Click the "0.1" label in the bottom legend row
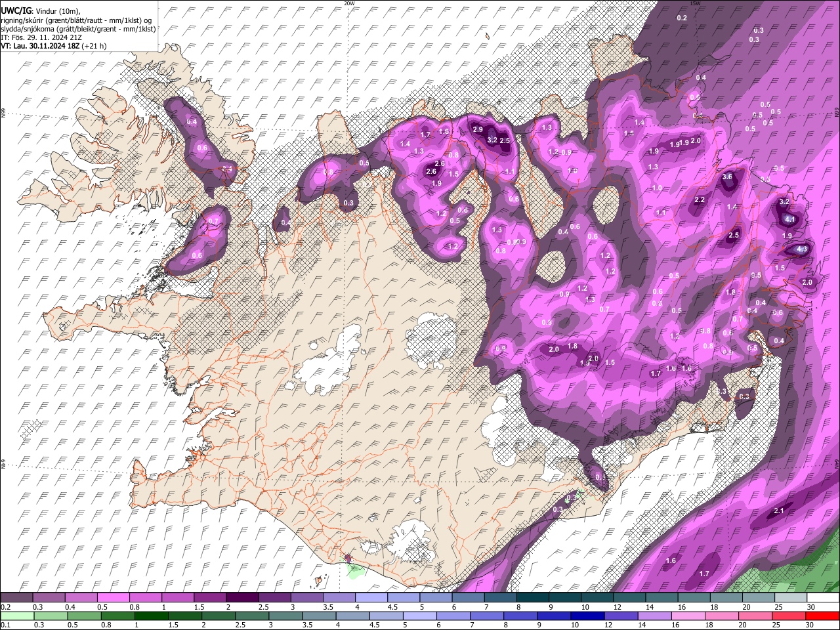Screen dimensions: 840x630 (x=6, y=625)
